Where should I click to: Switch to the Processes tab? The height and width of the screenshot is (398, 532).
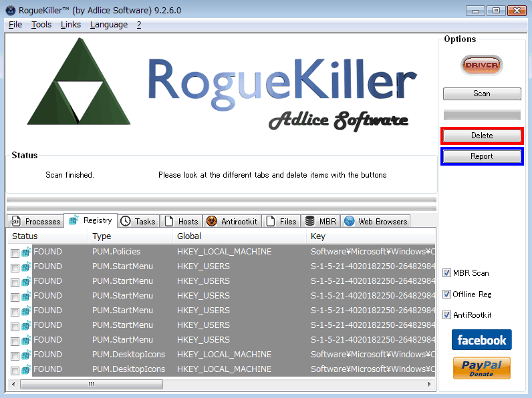[x=35, y=221]
